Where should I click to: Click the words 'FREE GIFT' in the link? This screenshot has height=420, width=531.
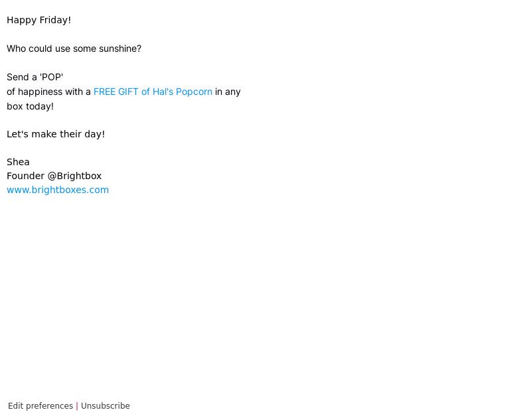click(x=115, y=92)
